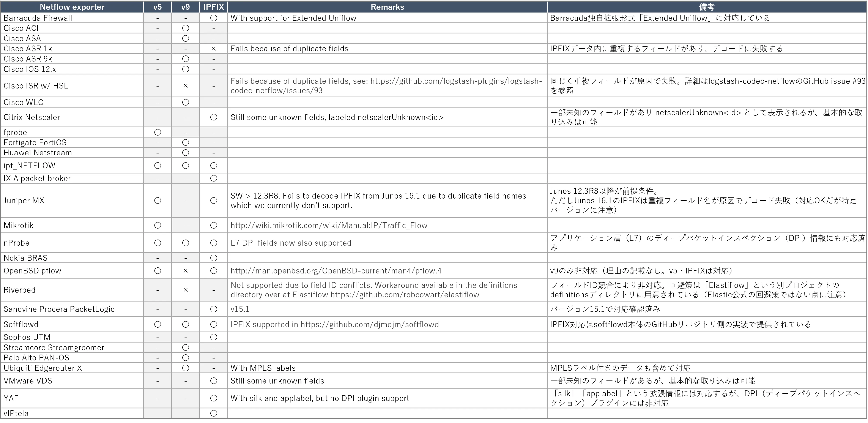Select the netscalerUnknown<id> remark text
Image resolution: width=868 pixels, height=423 pixels.
point(337,117)
